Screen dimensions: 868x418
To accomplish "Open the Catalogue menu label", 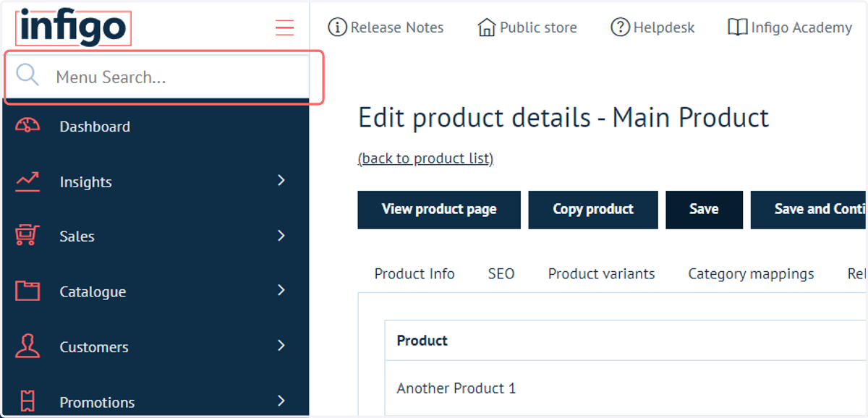I will [x=93, y=292].
